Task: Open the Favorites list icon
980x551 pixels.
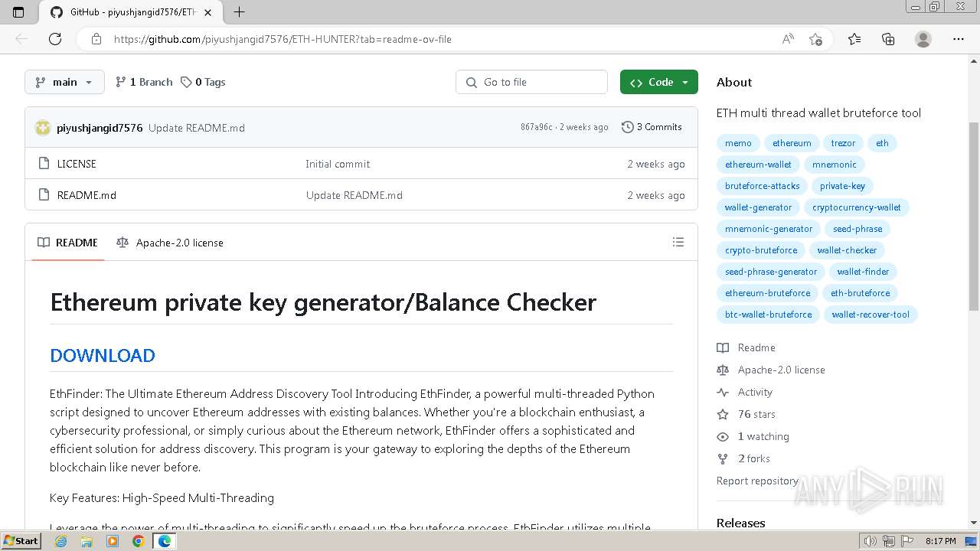Action: pyautogui.click(x=854, y=39)
